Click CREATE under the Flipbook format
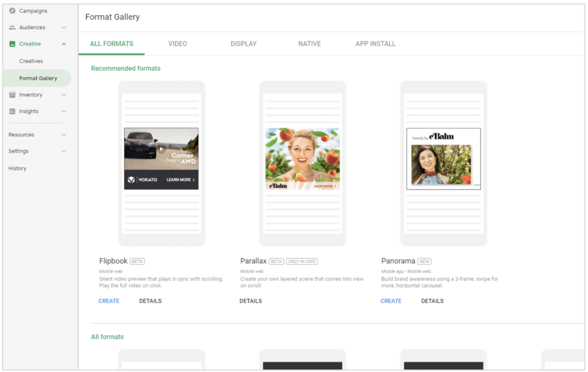This screenshot has height=372, width=588. pyautogui.click(x=109, y=300)
